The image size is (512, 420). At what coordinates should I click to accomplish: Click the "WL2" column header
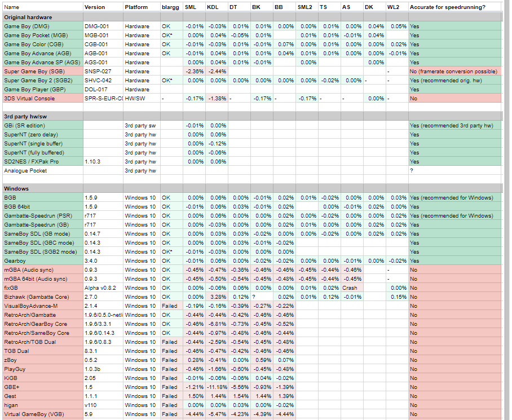pos(397,7)
